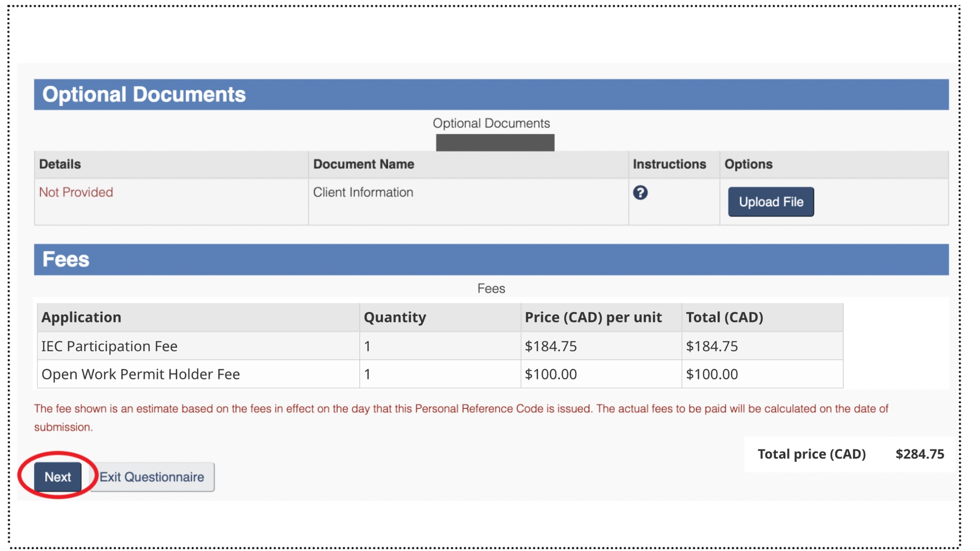Click the Application column header in Fees
The image size is (980, 551).
click(81, 317)
